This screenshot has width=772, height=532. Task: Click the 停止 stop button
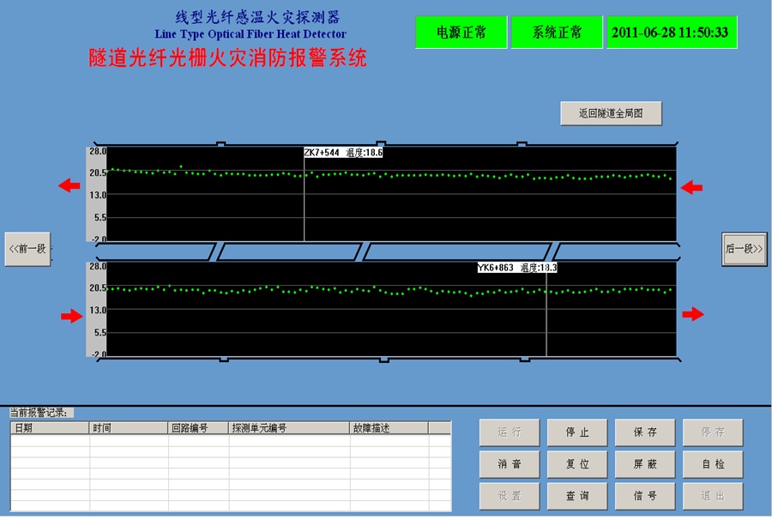(577, 432)
